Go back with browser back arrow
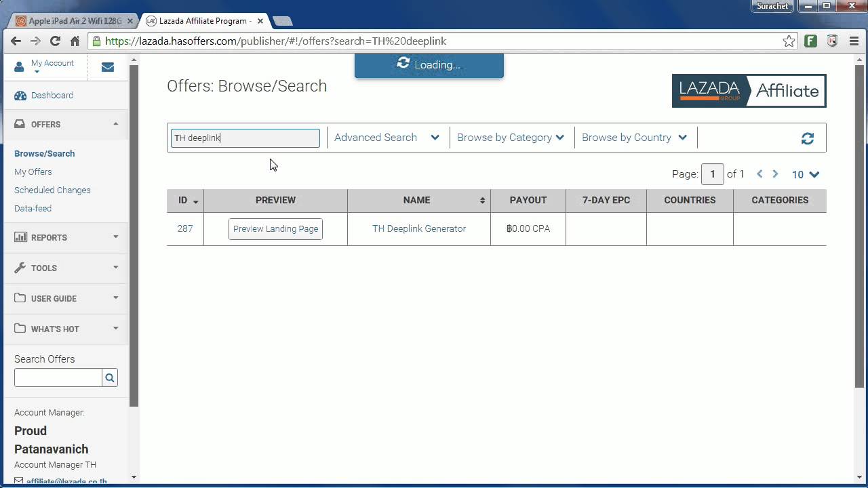This screenshot has height=488, width=868. pyautogui.click(x=16, y=41)
